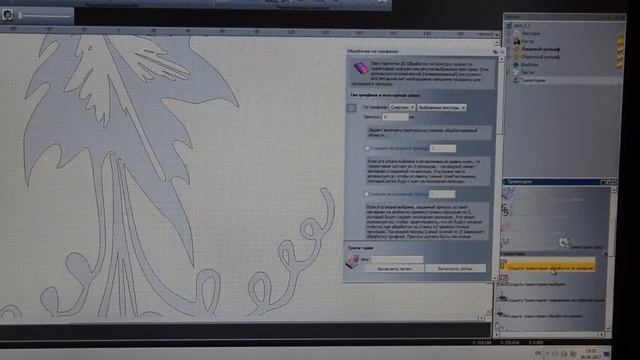Toggle the final pass allowance checkbox
This screenshot has height=360, width=640.
coord(366,194)
